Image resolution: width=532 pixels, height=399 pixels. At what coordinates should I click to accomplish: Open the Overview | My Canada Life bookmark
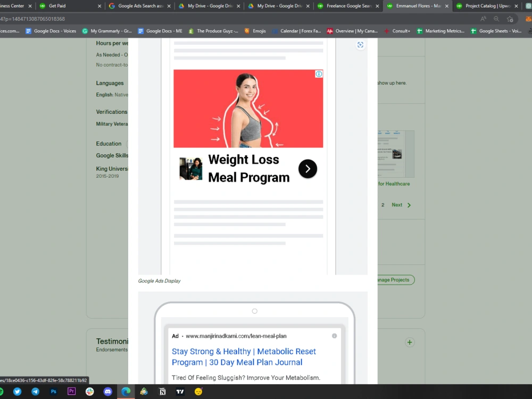[353, 31]
